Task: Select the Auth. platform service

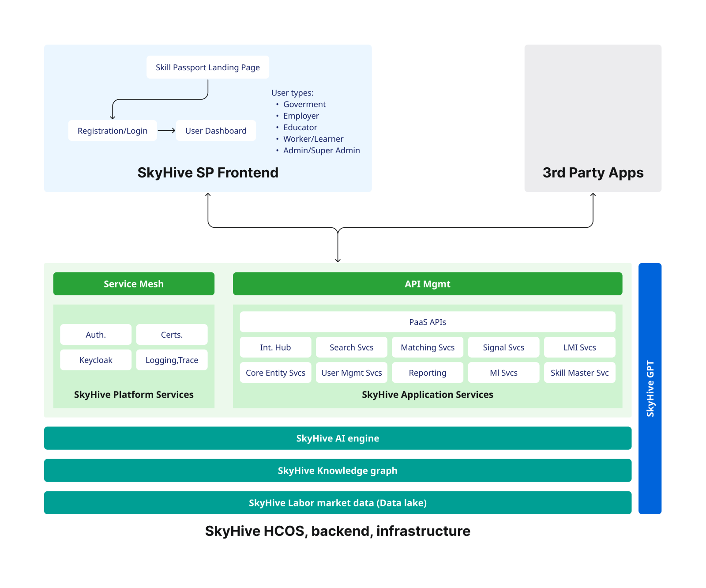Action: (96, 335)
